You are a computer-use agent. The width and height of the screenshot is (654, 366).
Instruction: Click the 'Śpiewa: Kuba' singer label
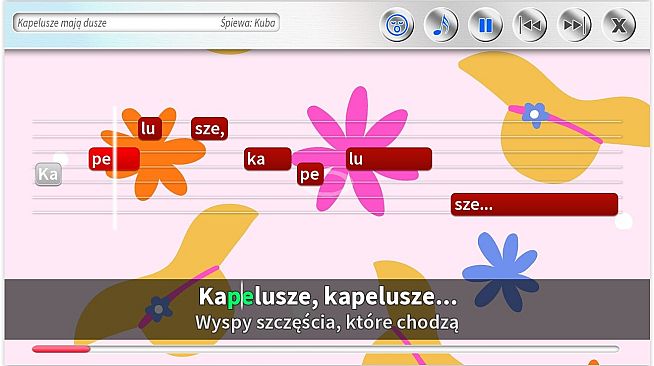tap(248, 23)
